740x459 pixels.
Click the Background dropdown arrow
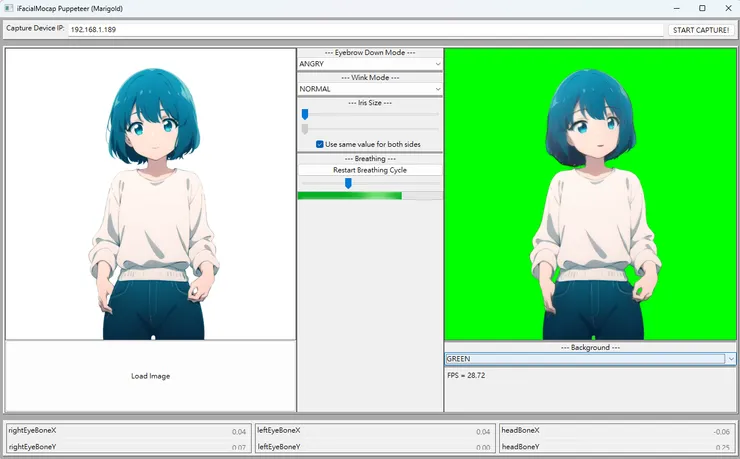[x=731, y=359]
